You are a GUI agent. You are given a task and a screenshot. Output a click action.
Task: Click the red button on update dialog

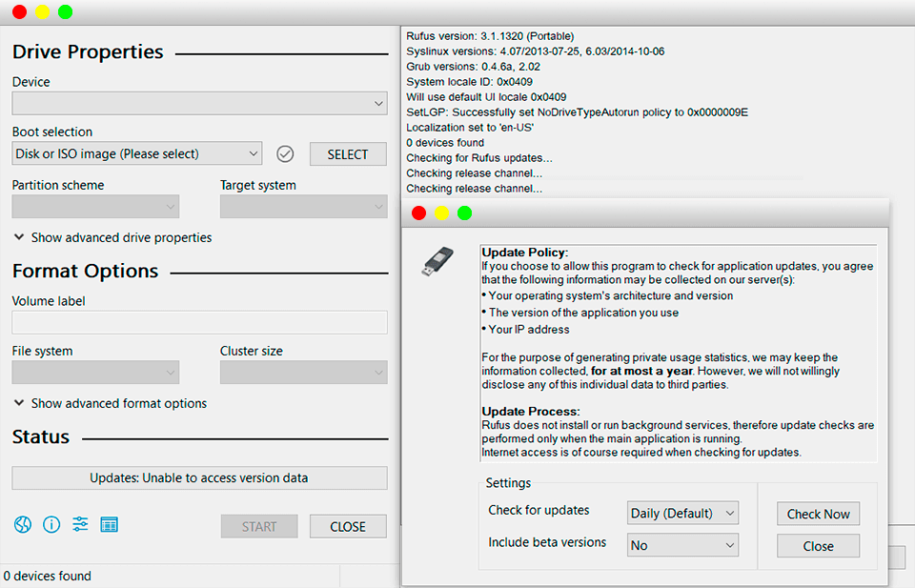click(418, 213)
